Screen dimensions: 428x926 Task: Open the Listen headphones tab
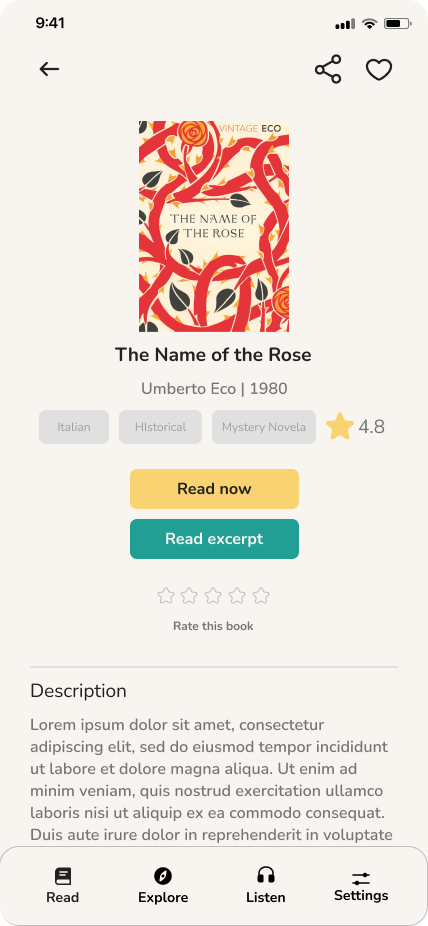pyautogui.click(x=266, y=875)
